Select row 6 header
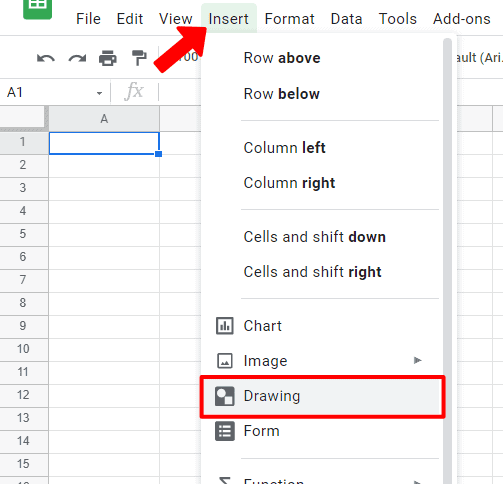Image resolution: width=503 pixels, height=484 pixels. [23, 257]
